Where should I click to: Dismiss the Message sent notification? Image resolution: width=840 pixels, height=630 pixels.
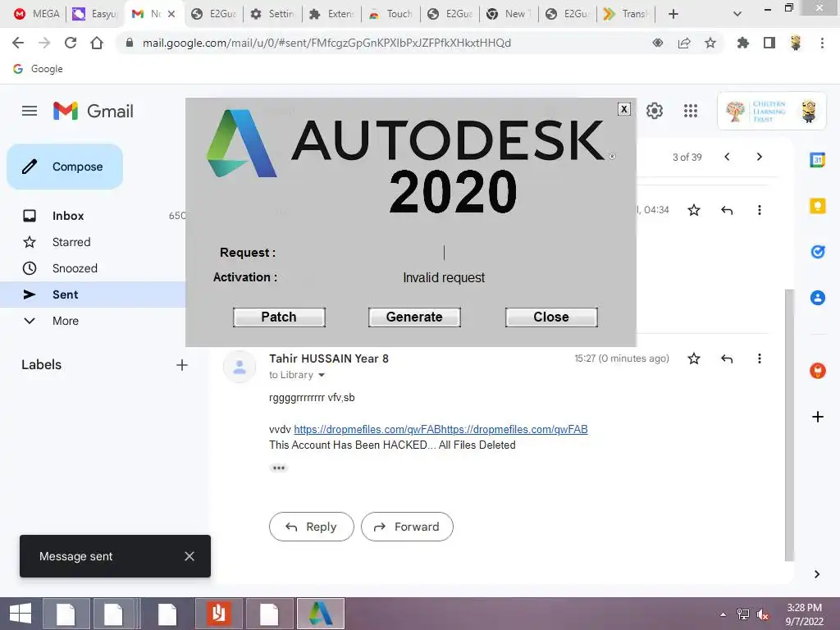[189, 556]
